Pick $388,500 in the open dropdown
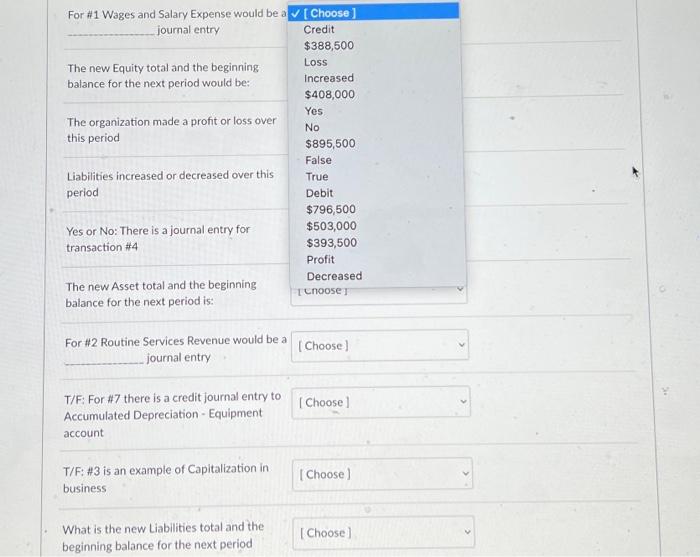 pos(329,46)
